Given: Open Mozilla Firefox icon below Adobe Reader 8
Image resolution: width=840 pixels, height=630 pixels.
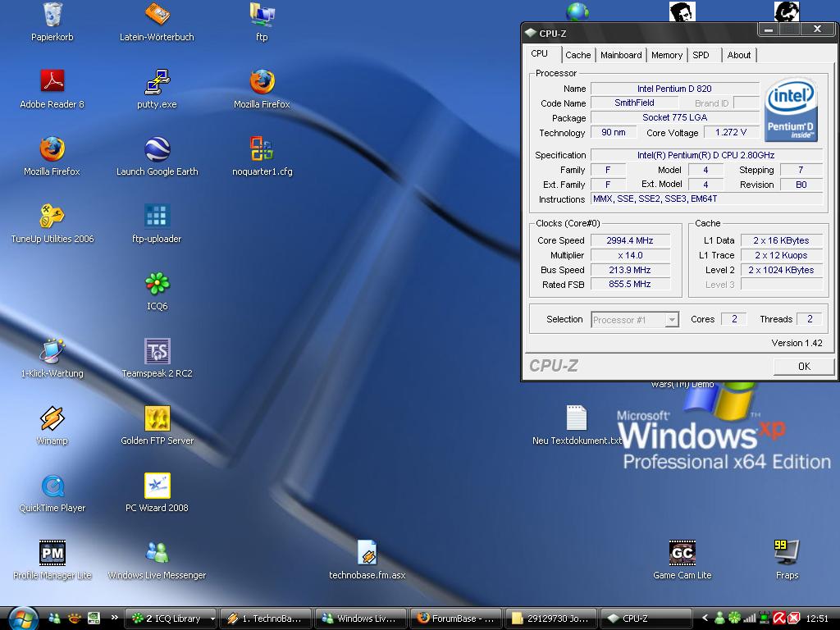Looking at the screenshot, I should (52, 149).
